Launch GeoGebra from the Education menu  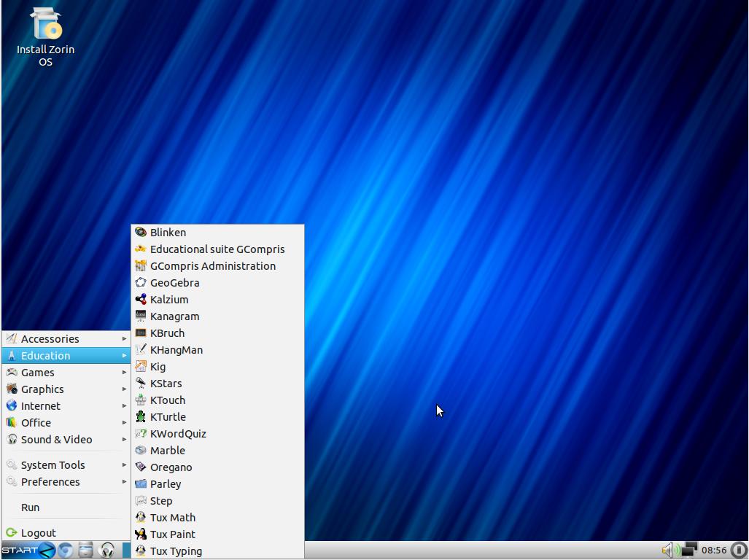coord(174,283)
